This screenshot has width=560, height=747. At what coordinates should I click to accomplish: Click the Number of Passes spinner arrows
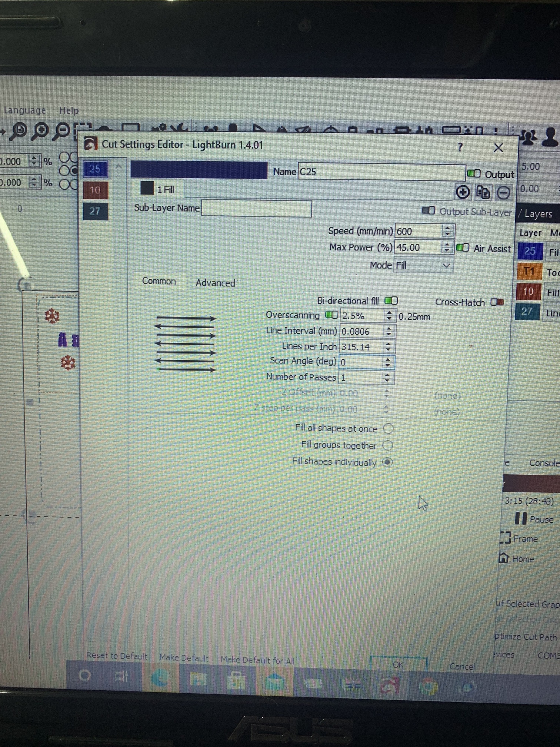pyautogui.click(x=387, y=378)
